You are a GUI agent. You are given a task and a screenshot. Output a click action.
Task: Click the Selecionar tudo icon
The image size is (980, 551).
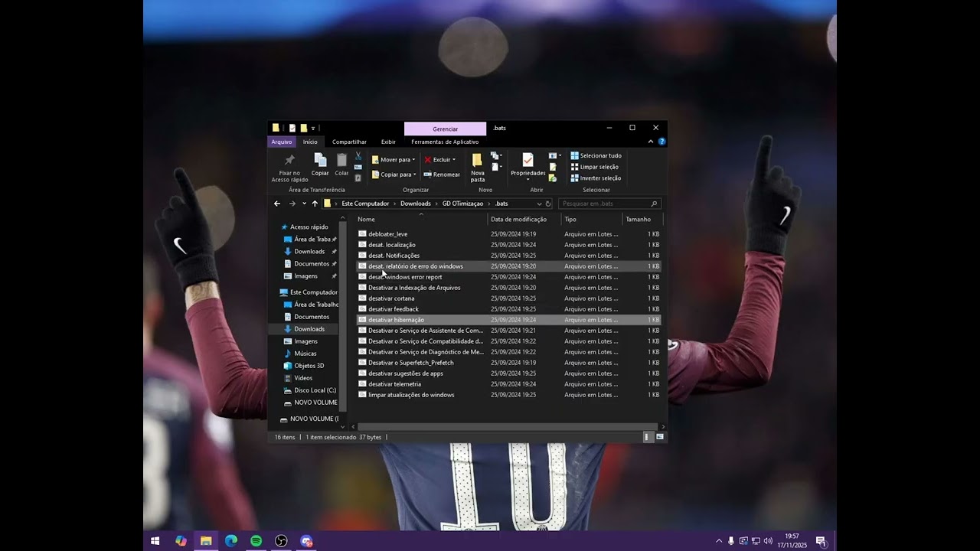tap(574, 155)
